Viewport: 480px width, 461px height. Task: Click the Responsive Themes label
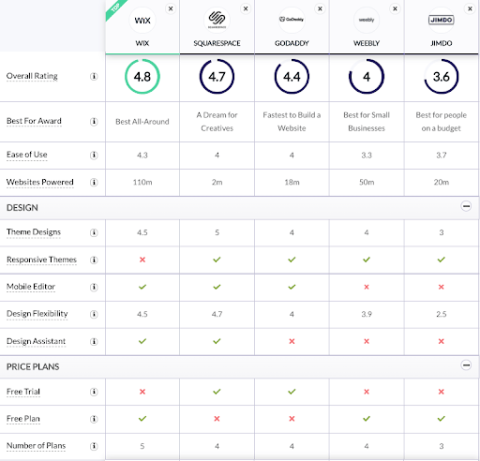pyautogui.click(x=41, y=259)
